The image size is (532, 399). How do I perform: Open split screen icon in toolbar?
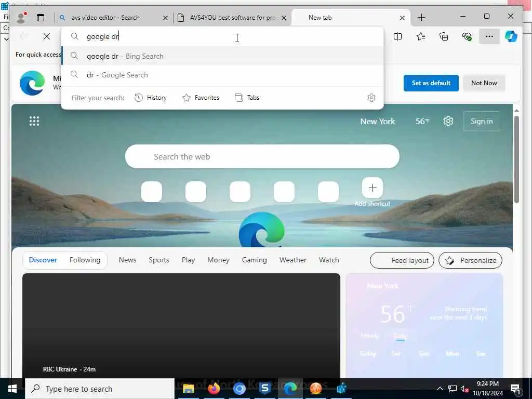coord(397,36)
